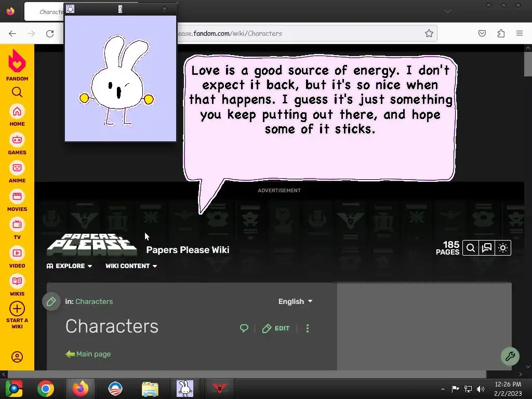Open the GAMES section in sidebar
The height and width of the screenshot is (399, 532).
tap(17, 144)
